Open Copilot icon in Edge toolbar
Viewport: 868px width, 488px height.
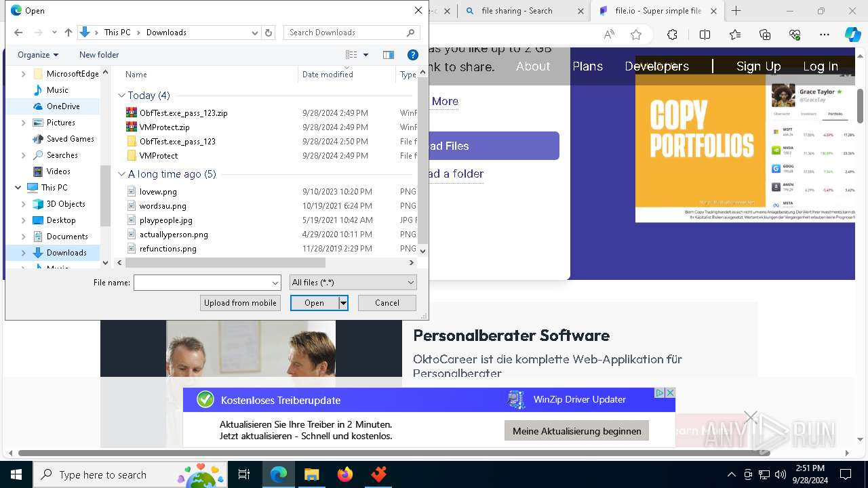click(x=852, y=35)
